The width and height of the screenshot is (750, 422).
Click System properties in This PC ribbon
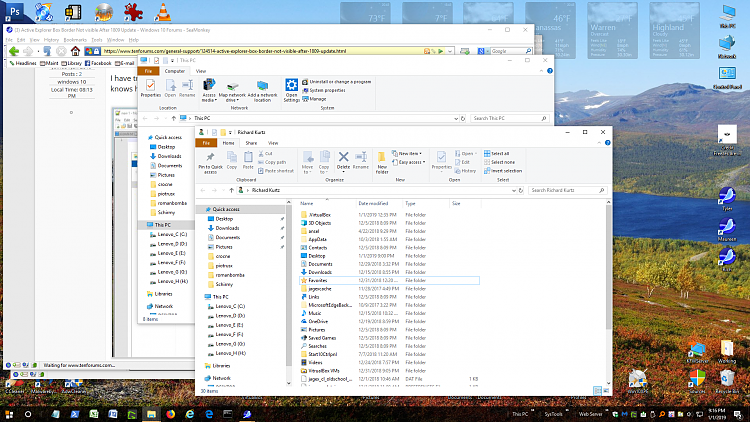pos(323,90)
